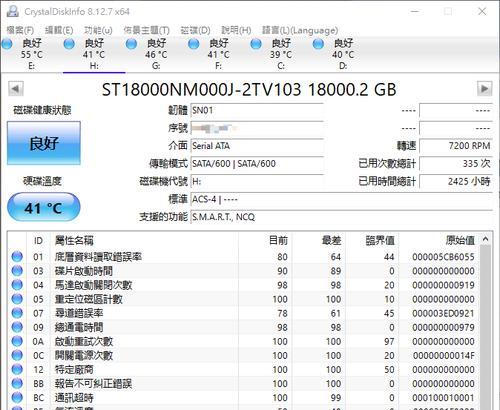Open the 磁碟(D) menu
Image resolution: width=500 pixels, height=410 pixels.
195,30
